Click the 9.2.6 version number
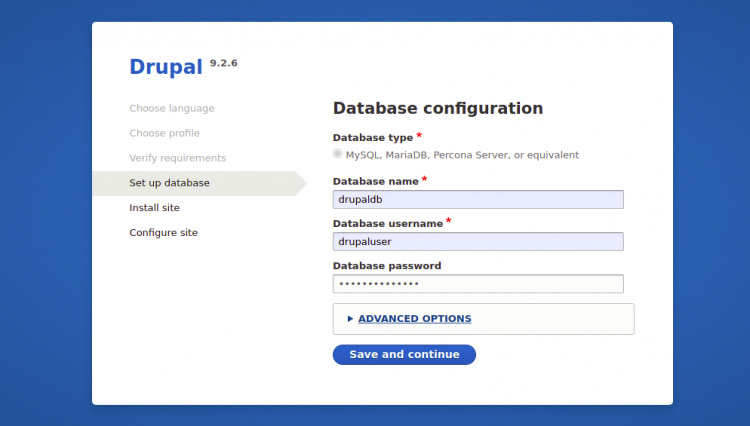Viewport: 750px width, 426px height. click(x=224, y=63)
